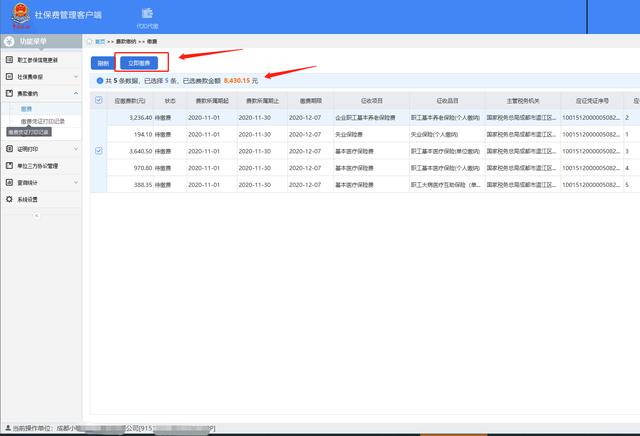Click the 社保费申报 sidebar icon
Screen dimensions: 640x436
pyautogui.click(x=9, y=77)
